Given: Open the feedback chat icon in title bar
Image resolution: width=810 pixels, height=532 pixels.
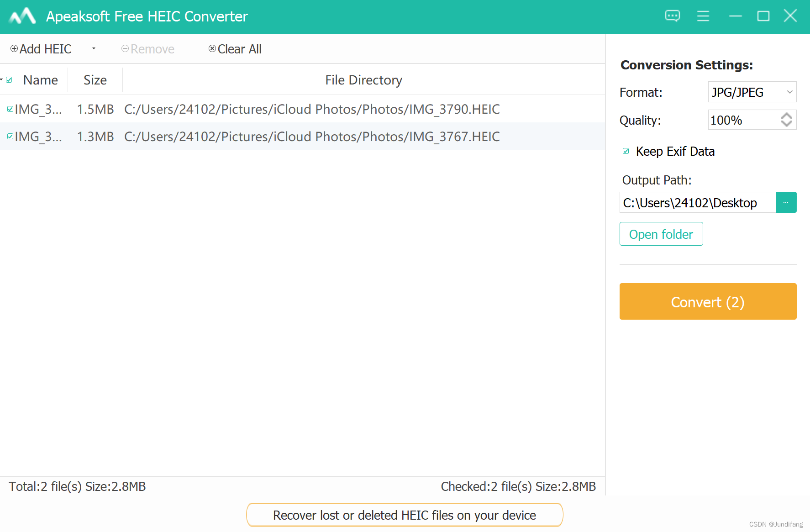Looking at the screenshot, I should [x=672, y=16].
